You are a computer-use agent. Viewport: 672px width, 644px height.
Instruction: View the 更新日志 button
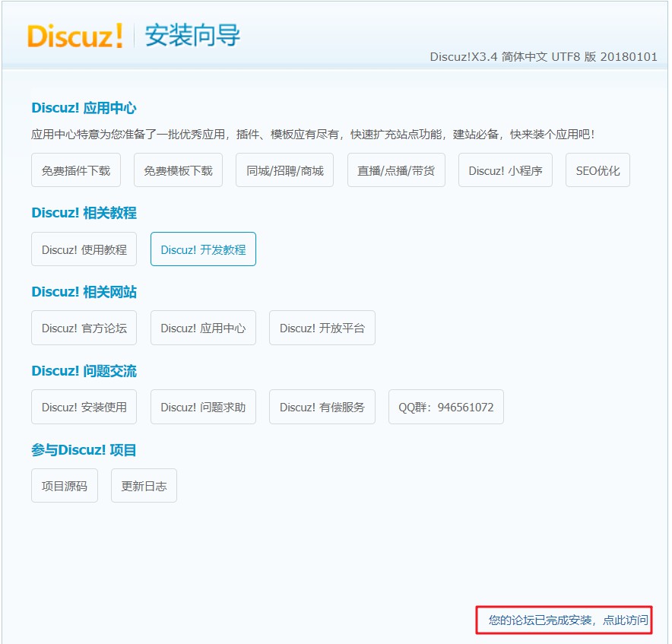tap(144, 486)
